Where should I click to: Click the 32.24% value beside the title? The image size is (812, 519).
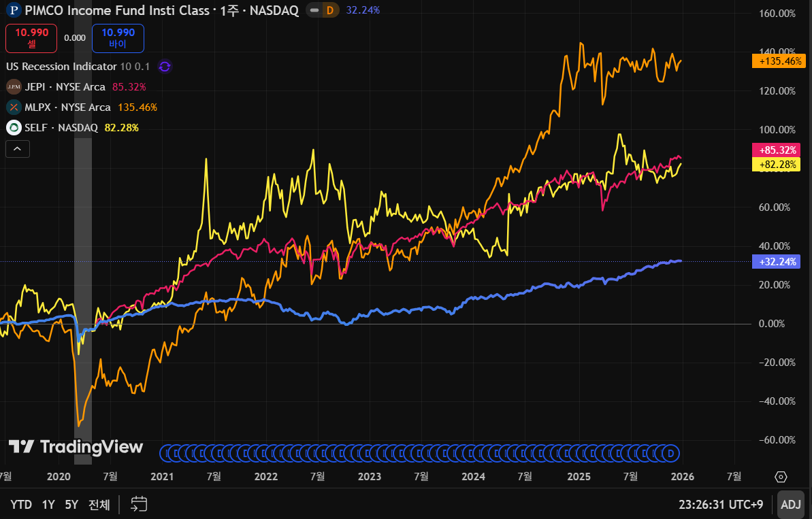pos(363,10)
